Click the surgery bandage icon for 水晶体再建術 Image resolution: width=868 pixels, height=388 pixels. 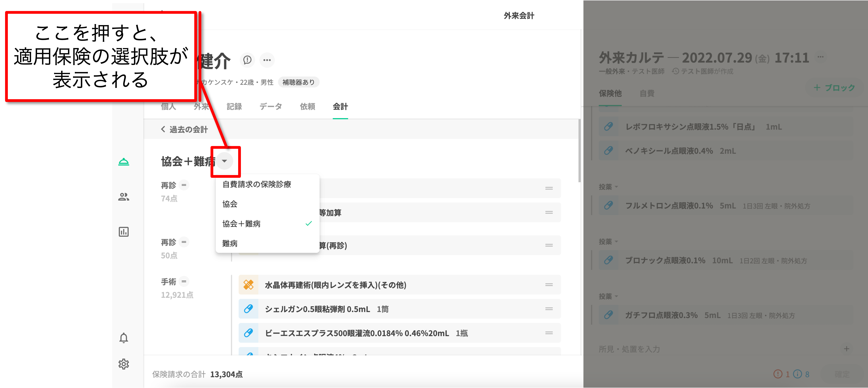[248, 285]
